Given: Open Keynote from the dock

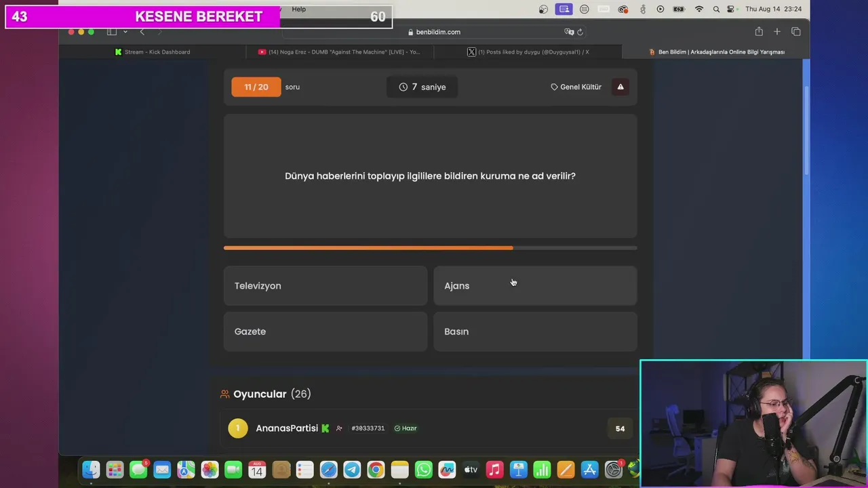Looking at the screenshot, I should point(518,469).
